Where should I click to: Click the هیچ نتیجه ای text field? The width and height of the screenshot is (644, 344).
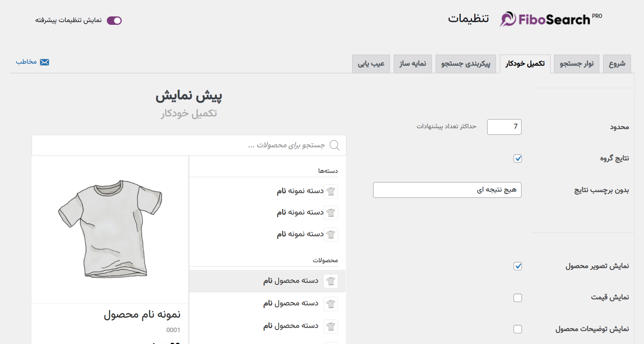(x=447, y=190)
